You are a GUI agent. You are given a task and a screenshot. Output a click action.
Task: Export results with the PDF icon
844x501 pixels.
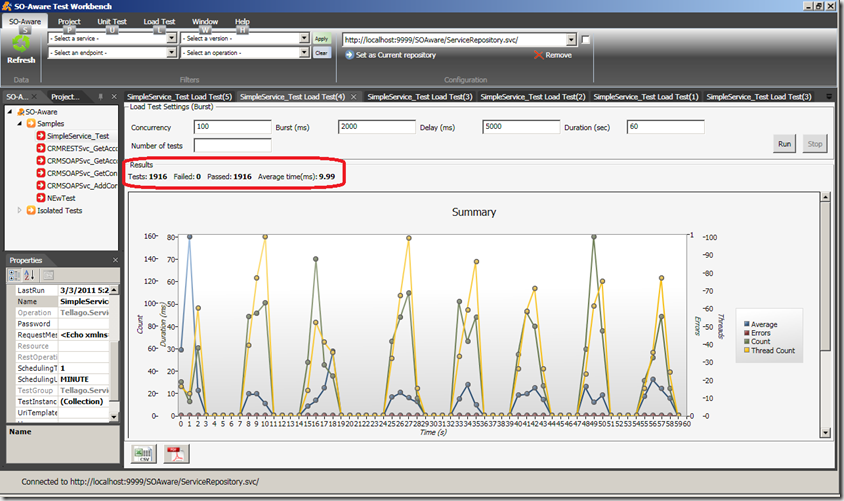pyautogui.click(x=177, y=454)
